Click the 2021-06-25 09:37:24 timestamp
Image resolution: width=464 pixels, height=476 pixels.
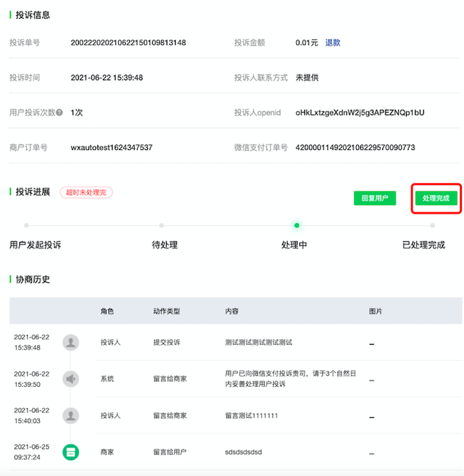click(x=32, y=452)
